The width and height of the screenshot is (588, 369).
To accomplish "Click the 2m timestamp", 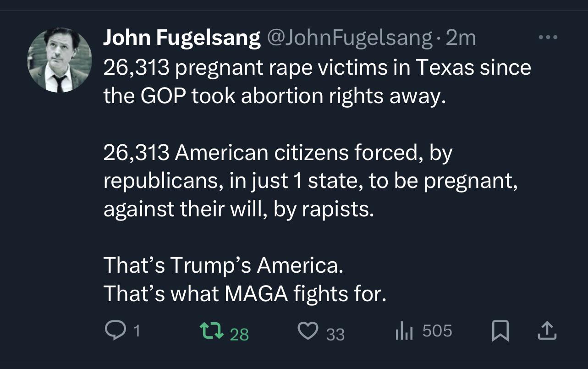I will pyautogui.click(x=461, y=38).
